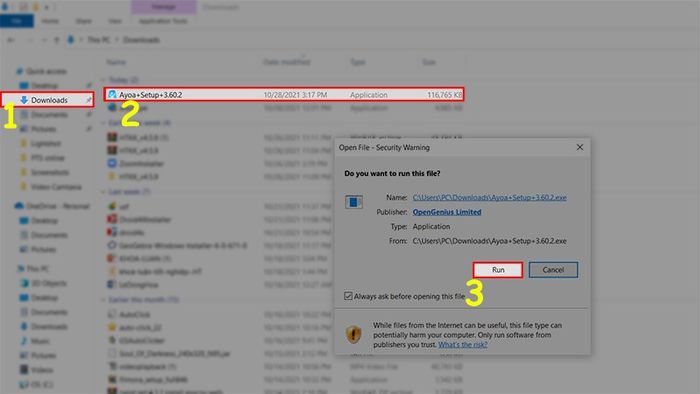Sort files by Date modified column
The width and height of the screenshot is (700, 394).
coord(287,62)
